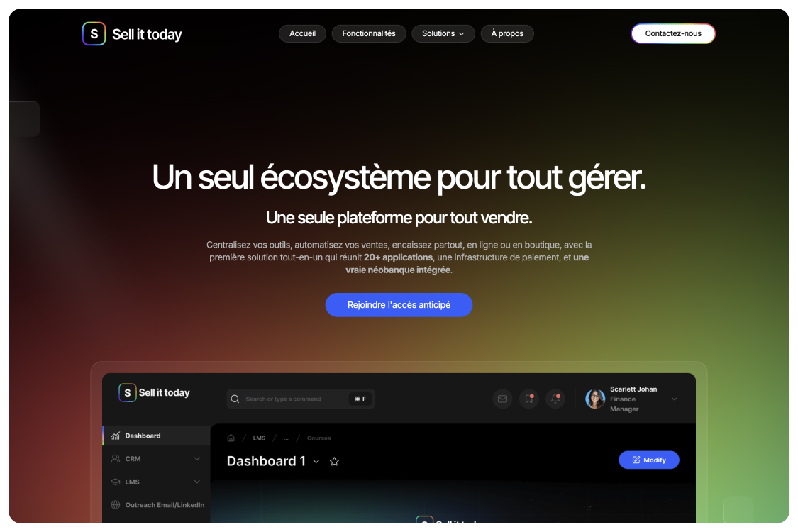Open the Dashboard 1 dropdown chevron
The image size is (798, 532).
[316, 462]
